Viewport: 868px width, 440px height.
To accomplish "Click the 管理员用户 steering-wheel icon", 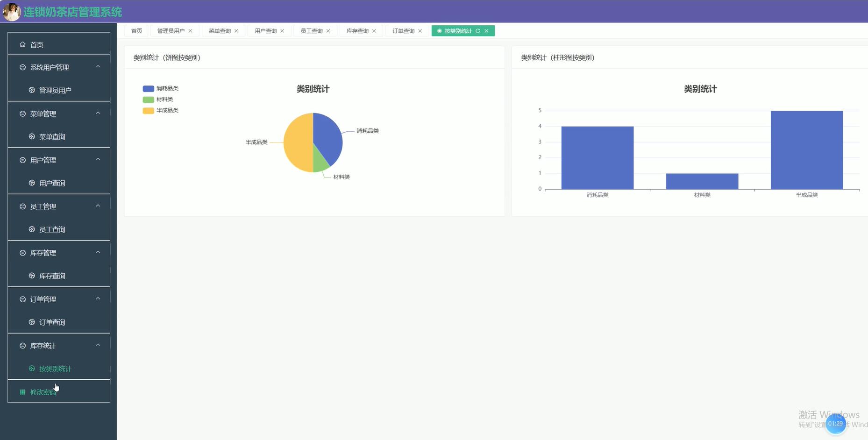I will (x=31, y=90).
